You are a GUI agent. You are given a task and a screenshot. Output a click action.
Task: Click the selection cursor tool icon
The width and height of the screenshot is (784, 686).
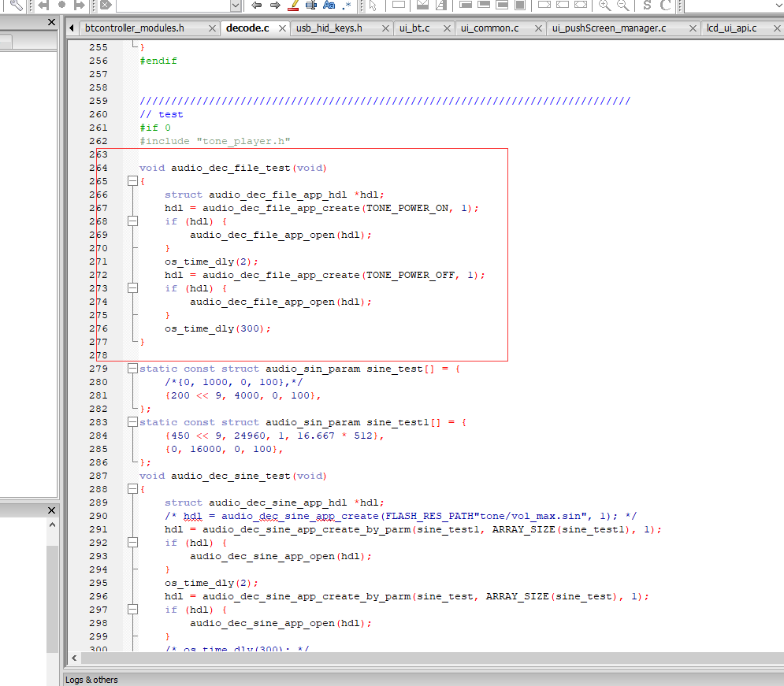point(373,5)
